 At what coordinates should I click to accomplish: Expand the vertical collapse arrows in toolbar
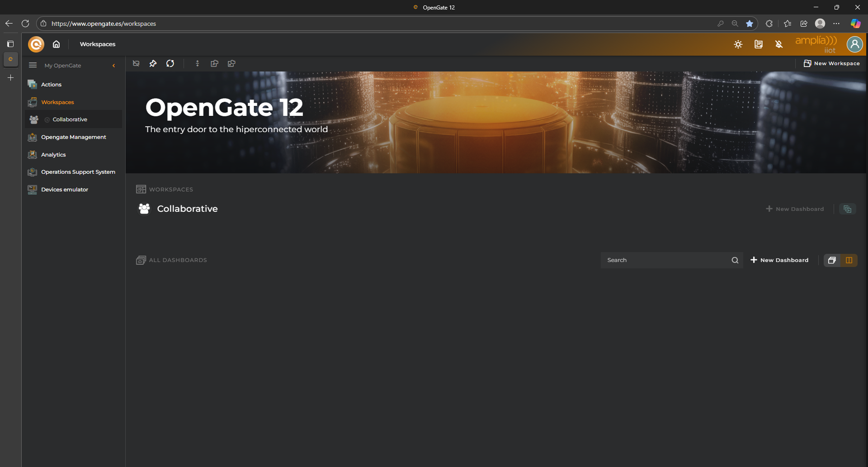pyautogui.click(x=197, y=64)
